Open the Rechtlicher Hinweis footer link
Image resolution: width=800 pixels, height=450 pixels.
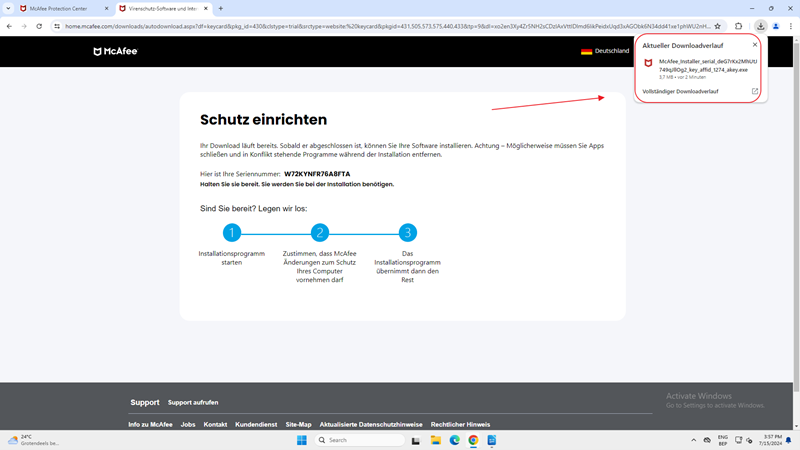[460, 424]
